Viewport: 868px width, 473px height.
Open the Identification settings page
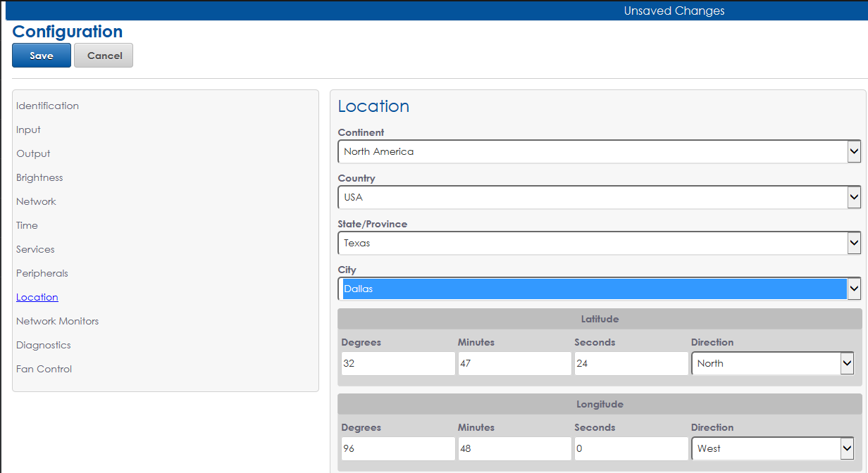click(47, 106)
